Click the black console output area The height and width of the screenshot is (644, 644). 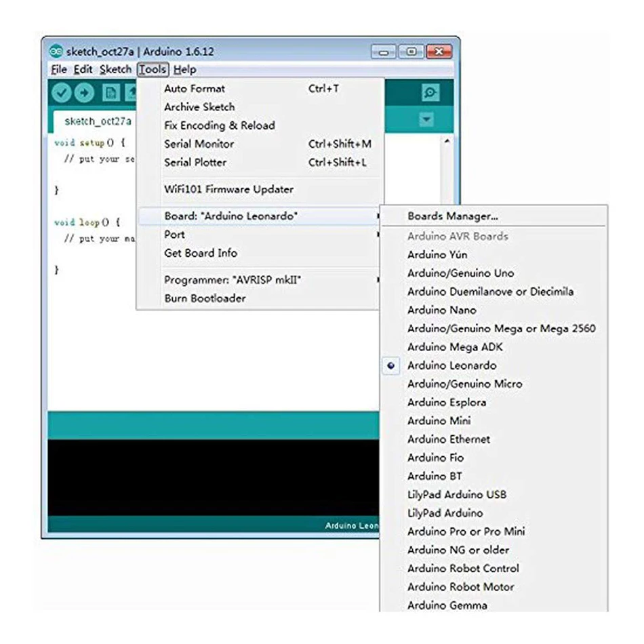(x=214, y=477)
